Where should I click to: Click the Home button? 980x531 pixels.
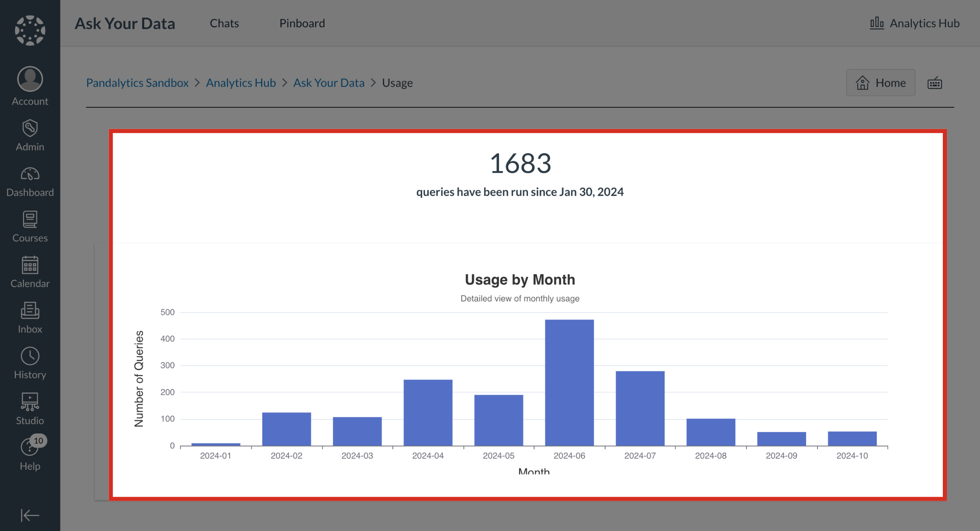point(880,83)
